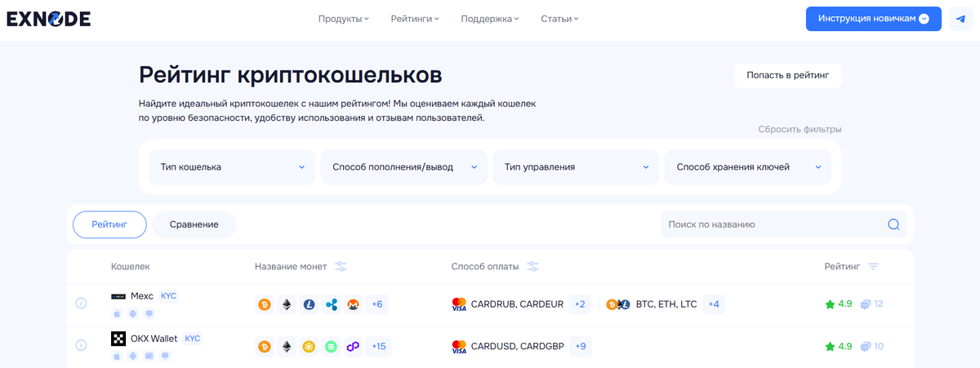Switch to the Сравнение tab
980x368 pixels.
[194, 224]
